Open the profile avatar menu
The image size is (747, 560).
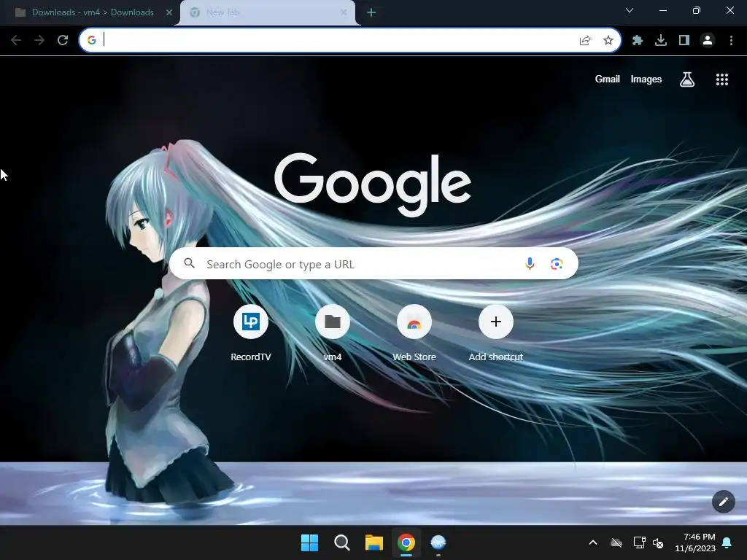point(708,41)
